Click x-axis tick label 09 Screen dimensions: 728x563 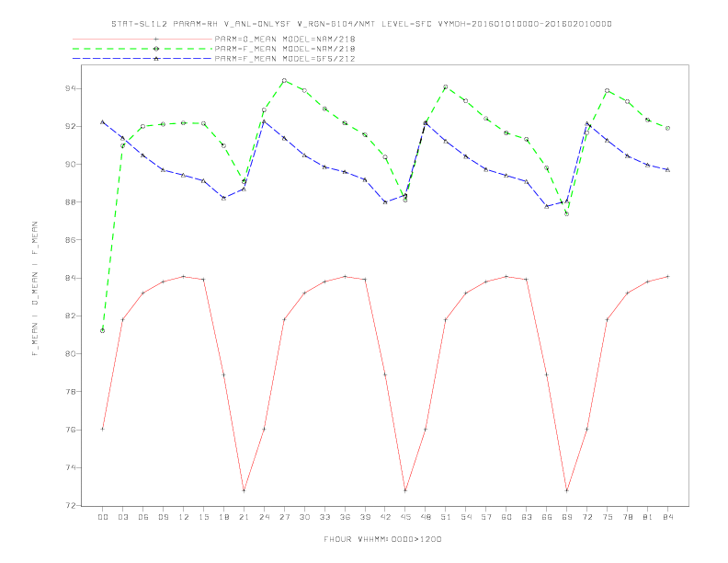[x=164, y=517]
